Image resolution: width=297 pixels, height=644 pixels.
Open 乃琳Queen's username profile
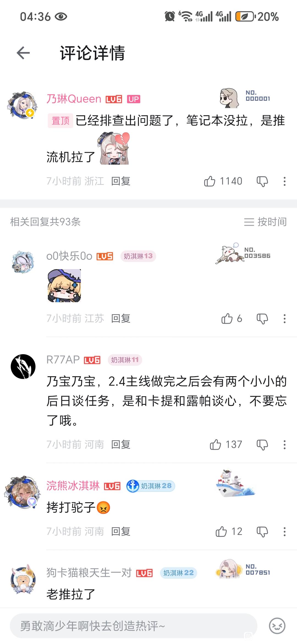click(x=74, y=99)
